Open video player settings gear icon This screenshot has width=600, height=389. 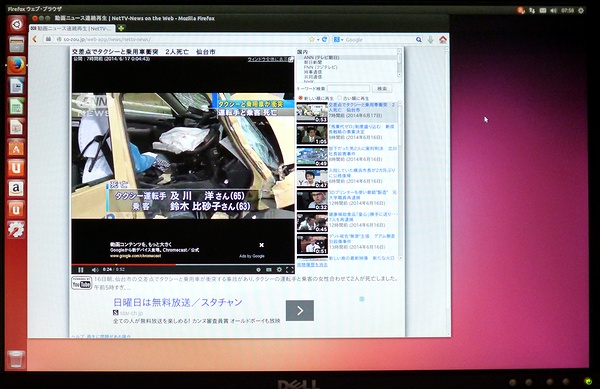click(279, 270)
